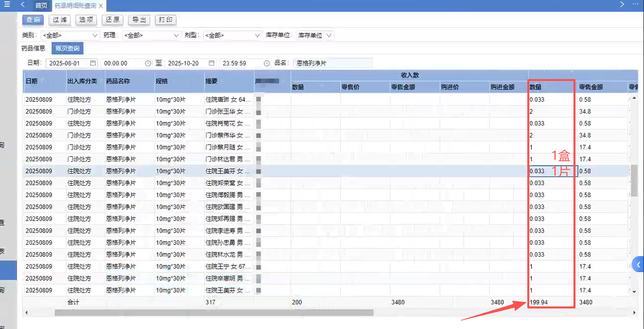Click the start time clock icon

(x=148, y=63)
